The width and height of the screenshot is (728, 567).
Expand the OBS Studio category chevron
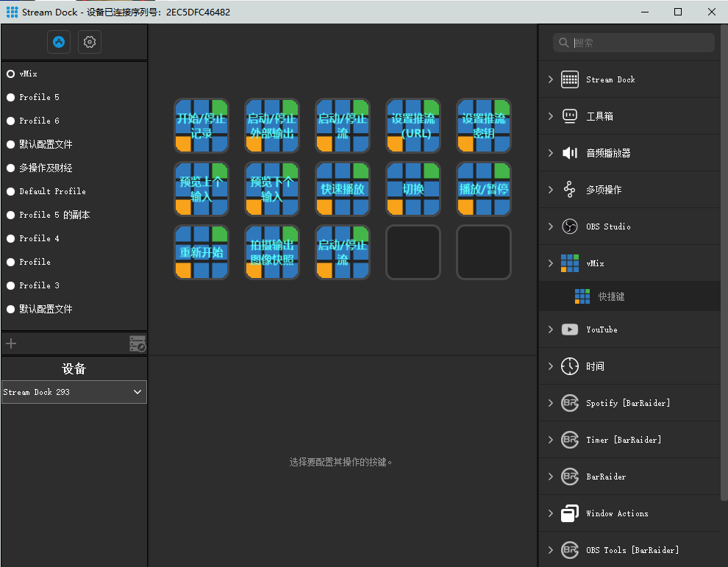(551, 227)
